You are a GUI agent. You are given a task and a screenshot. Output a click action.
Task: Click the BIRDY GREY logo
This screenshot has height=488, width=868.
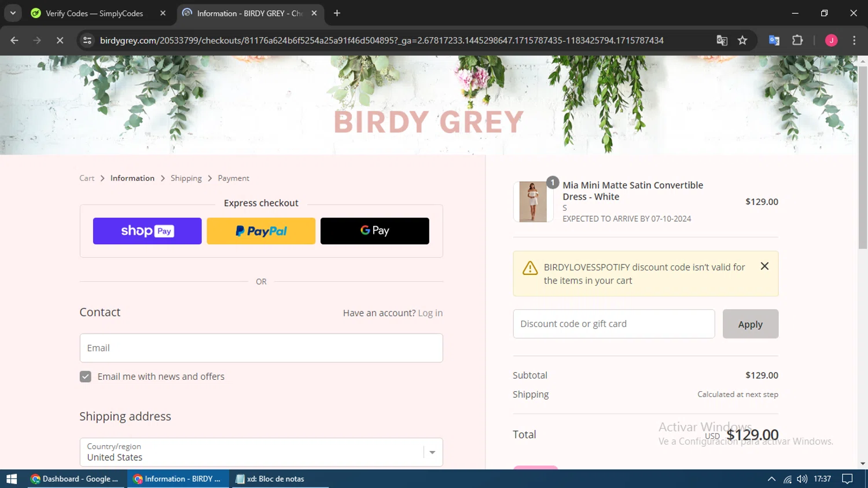coord(428,122)
